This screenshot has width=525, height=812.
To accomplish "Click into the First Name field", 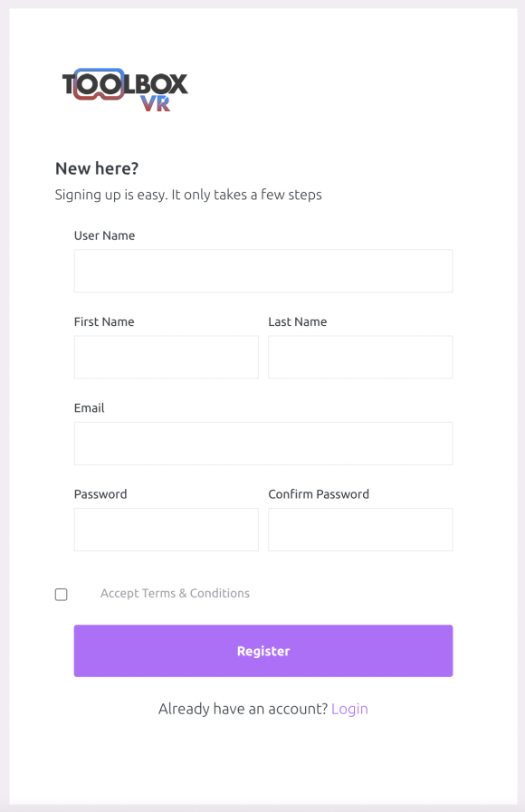I will pos(167,357).
